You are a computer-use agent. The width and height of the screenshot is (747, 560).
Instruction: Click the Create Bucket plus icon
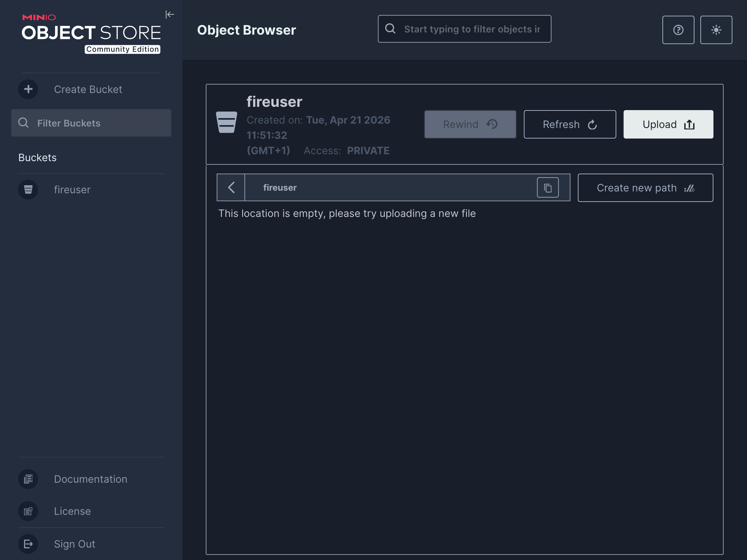point(28,89)
